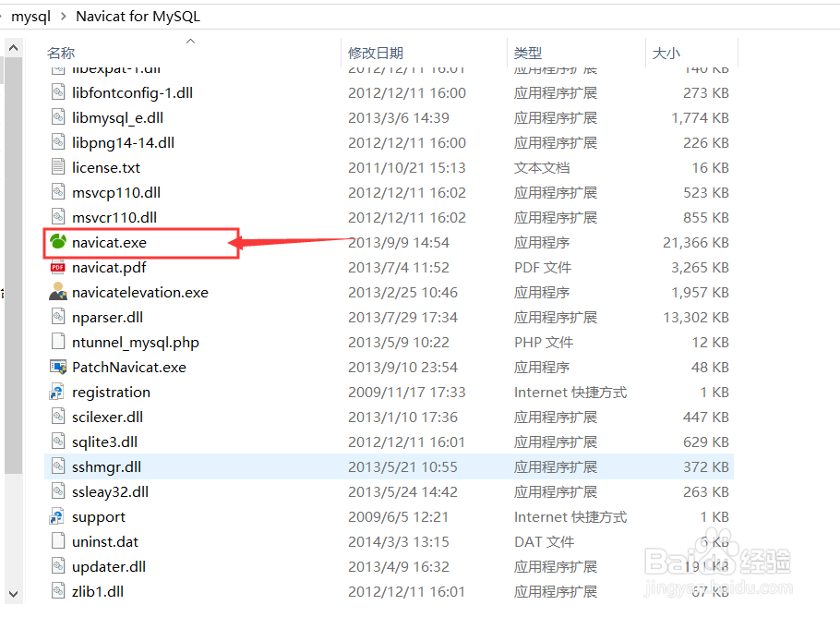840x617 pixels.
Task: Click the uninst.dat file icon
Action: (58, 541)
